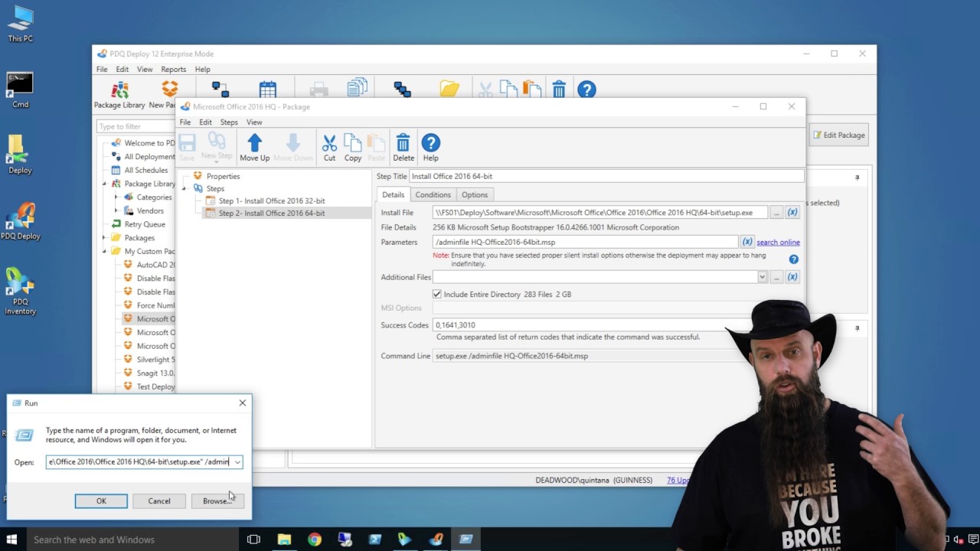The width and height of the screenshot is (980, 551).
Task: Open Package Library in PDQ Deploy toolbar
Action: point(119,95)
